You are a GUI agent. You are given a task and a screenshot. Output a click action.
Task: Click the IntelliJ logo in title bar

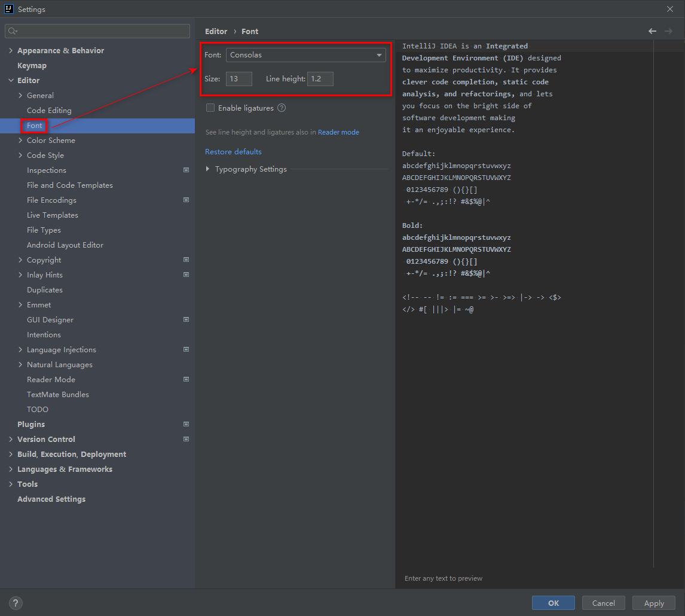click(x=9, y=9)
